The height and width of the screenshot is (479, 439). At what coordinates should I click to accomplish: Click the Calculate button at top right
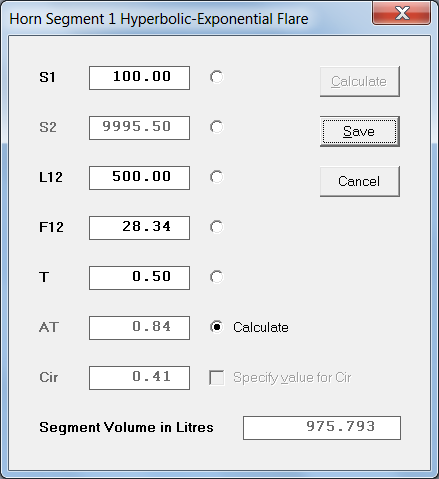(360, 81)
